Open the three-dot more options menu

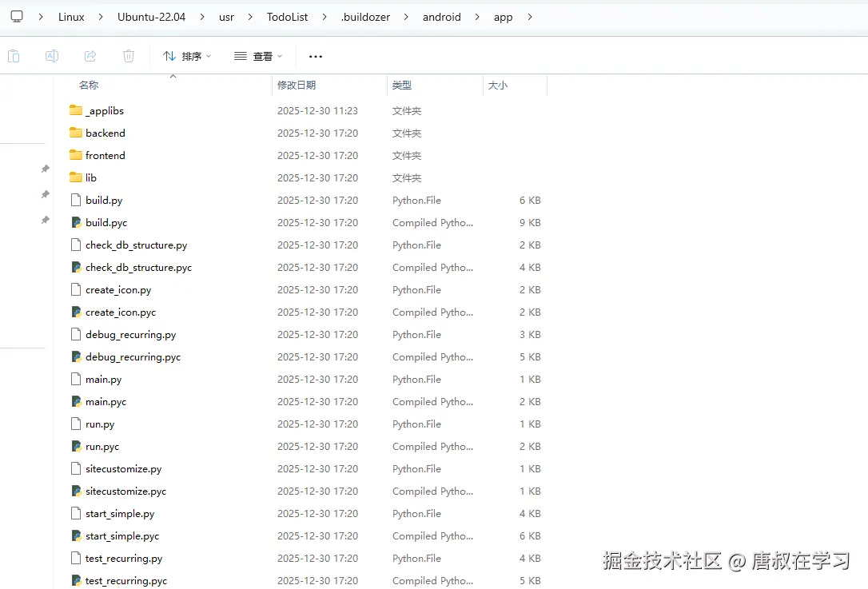coord(316,57)
